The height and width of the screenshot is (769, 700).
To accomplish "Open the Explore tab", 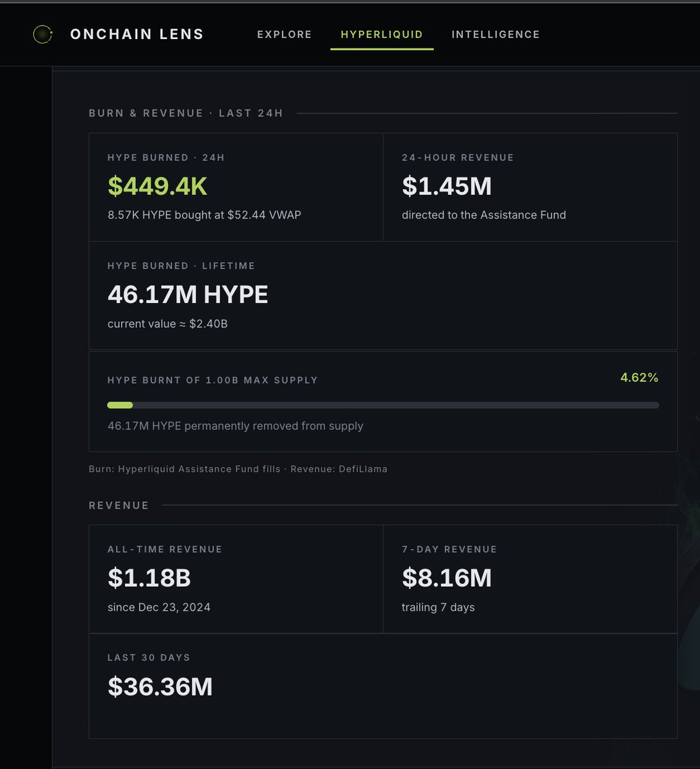I will pyautogui.click(x=285, y=35).
